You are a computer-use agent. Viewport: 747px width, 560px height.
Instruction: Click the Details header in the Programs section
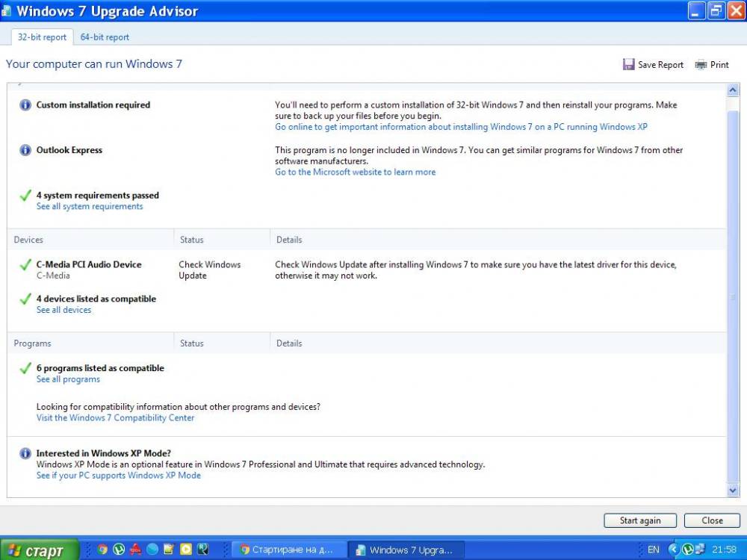498,343
